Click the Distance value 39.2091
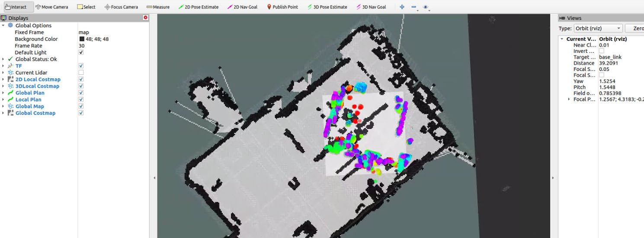This screenshot has height=238, width=644. pos(609,63)
